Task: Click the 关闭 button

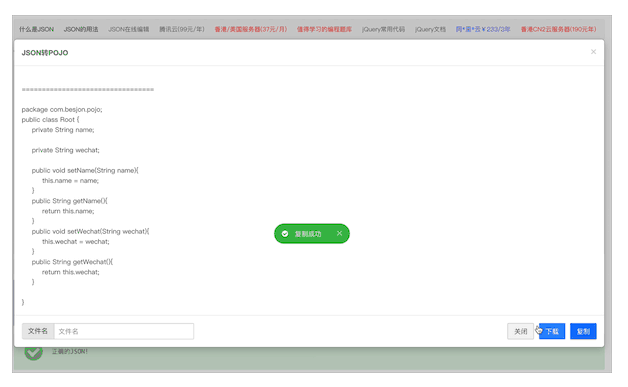Action: 520,331
